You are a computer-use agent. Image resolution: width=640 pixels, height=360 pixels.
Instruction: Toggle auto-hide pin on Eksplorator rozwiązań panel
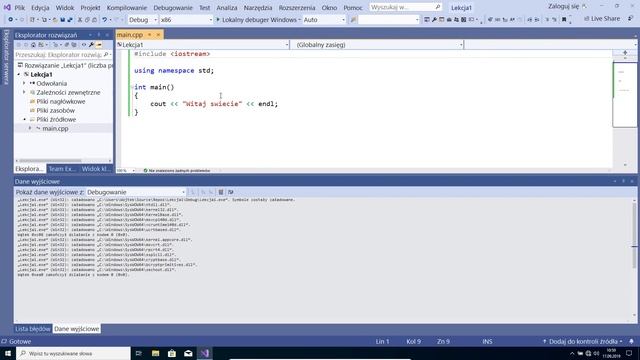tap(99, 35)
